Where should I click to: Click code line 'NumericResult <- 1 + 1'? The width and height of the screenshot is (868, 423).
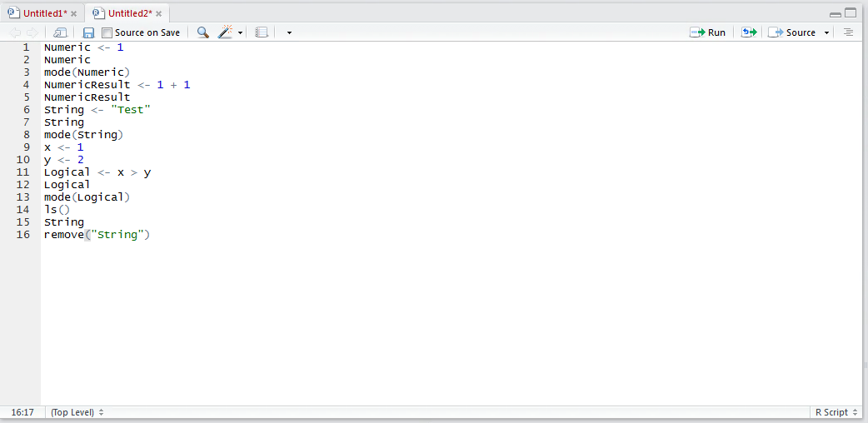117,85
